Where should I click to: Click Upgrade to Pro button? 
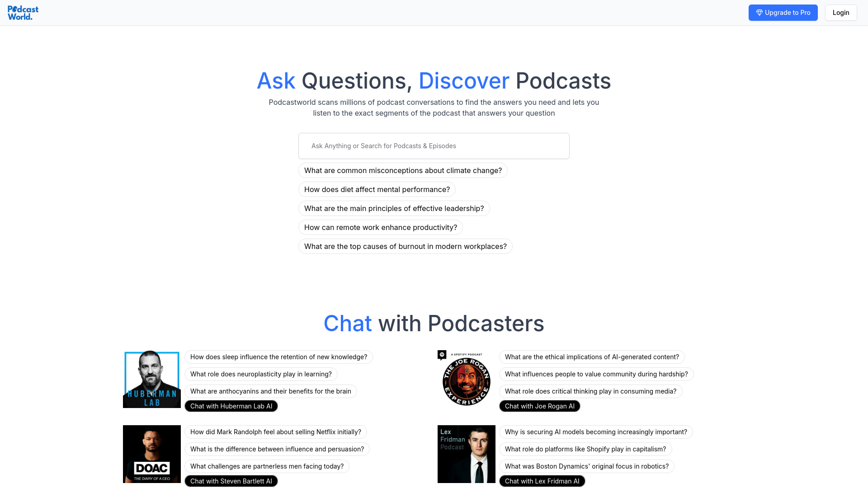coord(783,13)
